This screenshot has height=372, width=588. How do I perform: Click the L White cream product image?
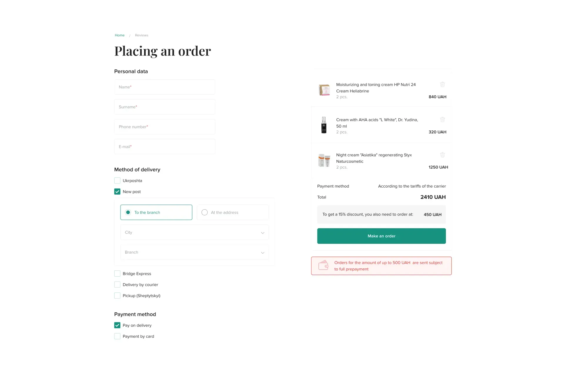click(x=324, y=125)
